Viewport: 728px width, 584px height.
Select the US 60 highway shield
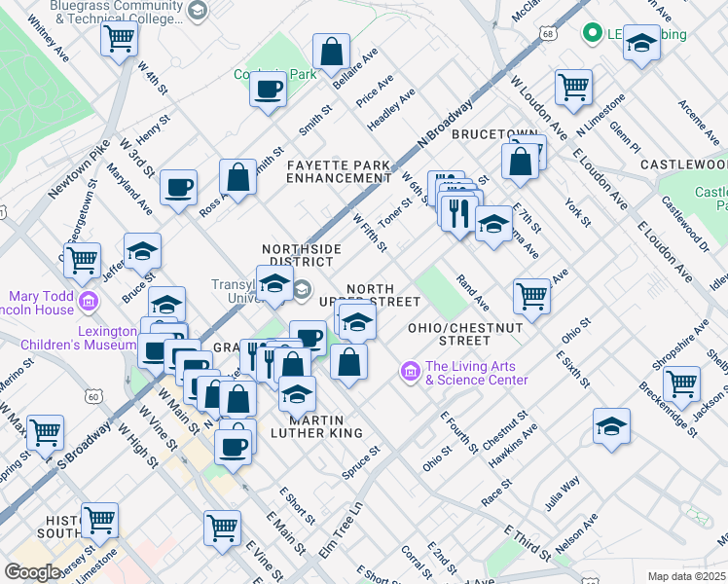tap(93, 397)
